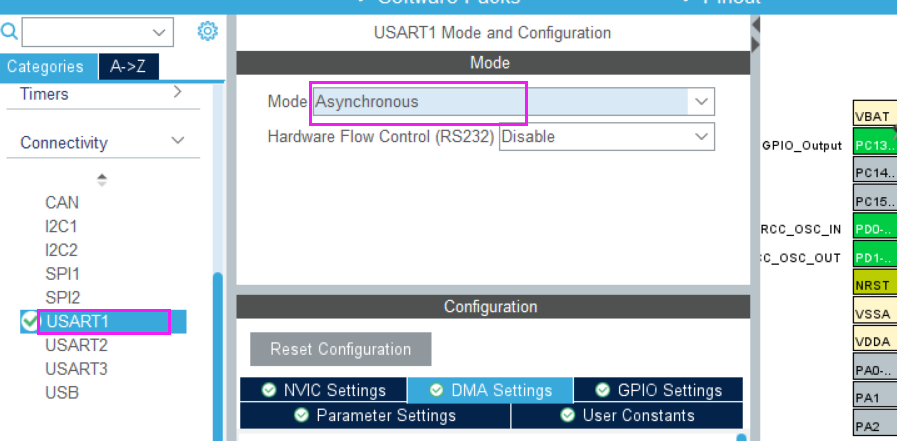Select USB peripheral
The image size is (897, 441).
point(62,393)
